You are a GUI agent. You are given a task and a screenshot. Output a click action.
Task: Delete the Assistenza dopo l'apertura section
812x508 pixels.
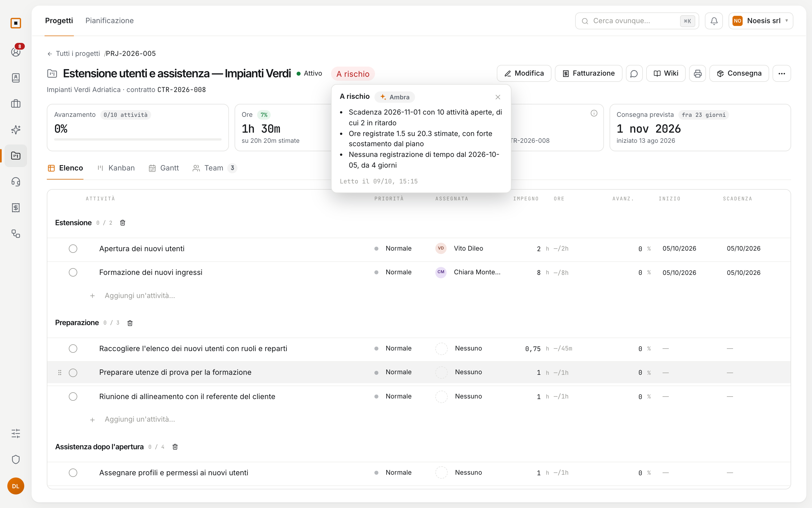(175, 447)
